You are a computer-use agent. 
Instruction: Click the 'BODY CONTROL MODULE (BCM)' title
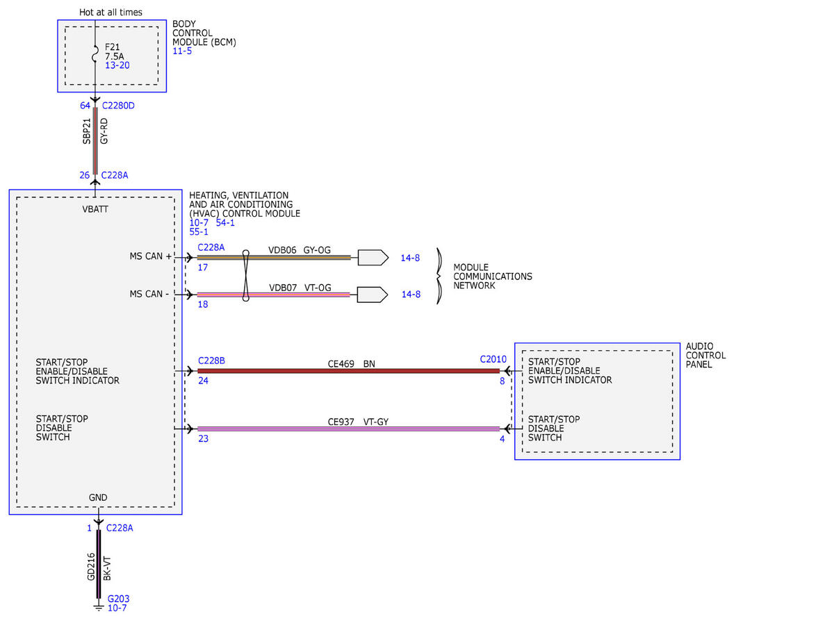[204, 33]
